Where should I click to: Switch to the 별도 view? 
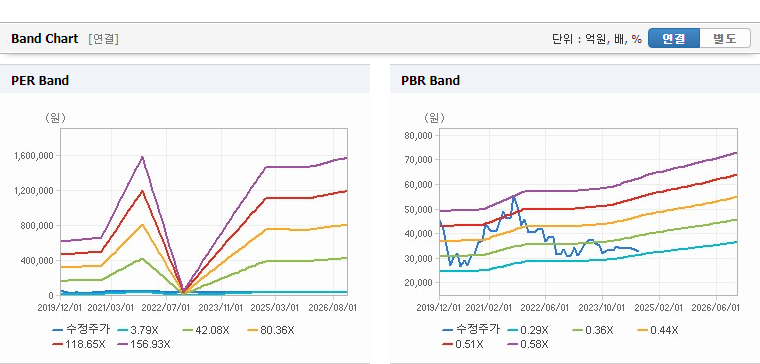coord(725,38)
